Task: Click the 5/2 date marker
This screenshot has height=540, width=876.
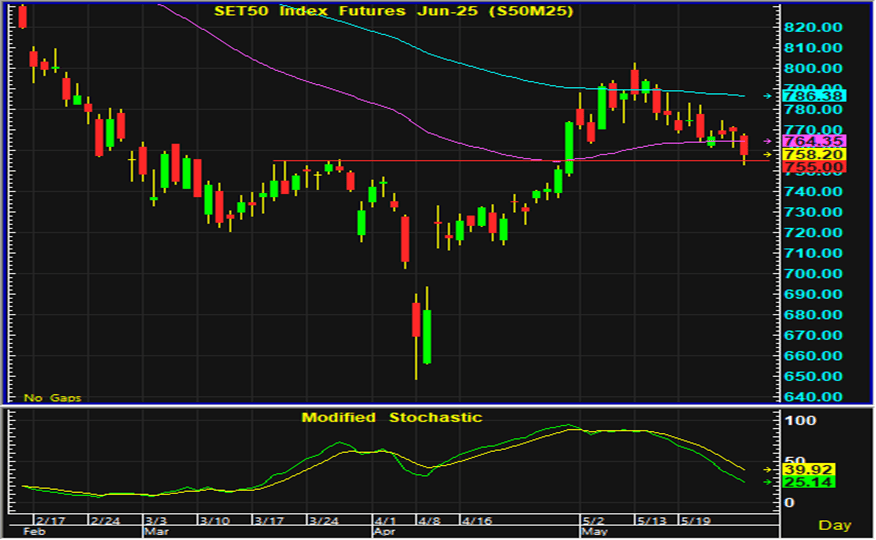Action: tap(594, 521)
